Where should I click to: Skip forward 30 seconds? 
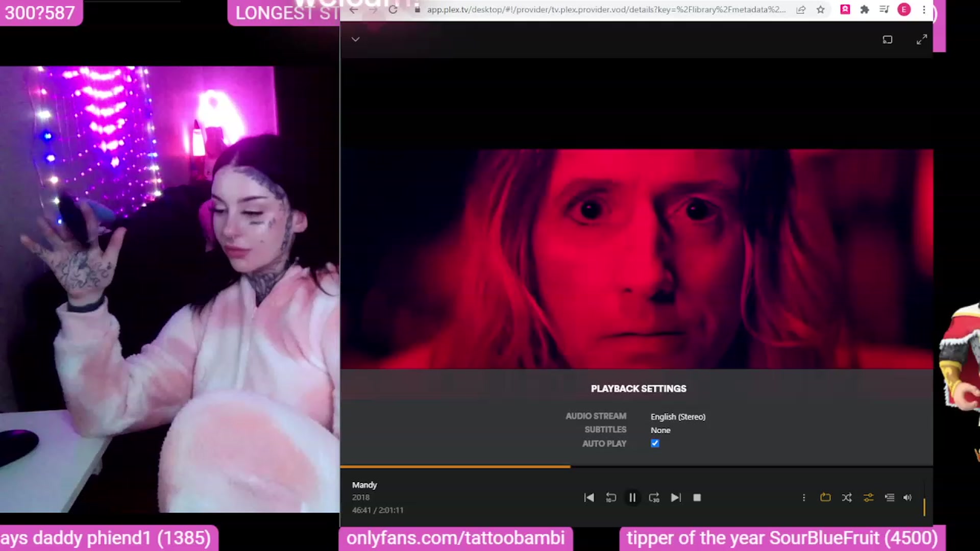pyautogui.click(x=654, y=497)
